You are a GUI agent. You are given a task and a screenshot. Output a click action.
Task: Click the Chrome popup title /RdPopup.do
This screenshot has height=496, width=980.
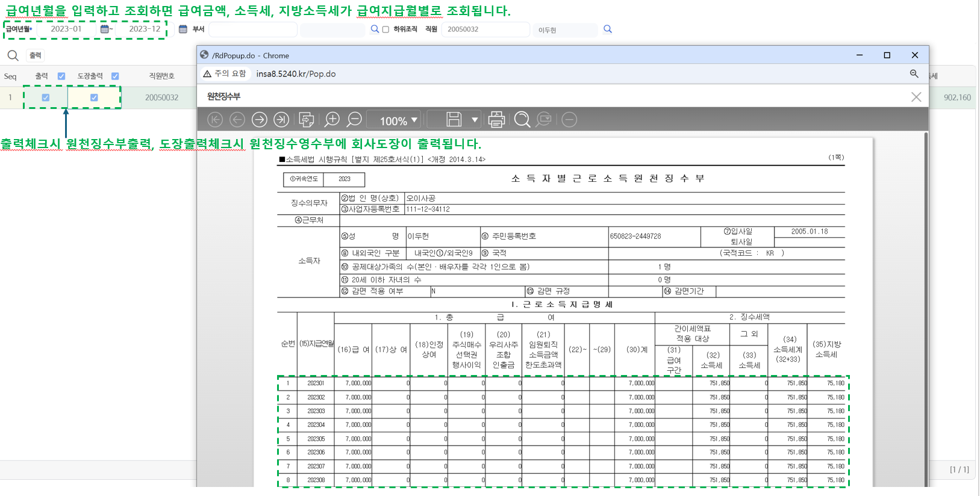pos(251,55)
